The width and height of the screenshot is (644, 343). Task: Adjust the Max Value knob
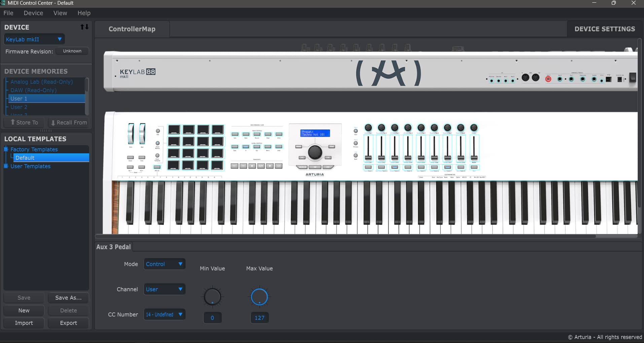tap(259, 297)
